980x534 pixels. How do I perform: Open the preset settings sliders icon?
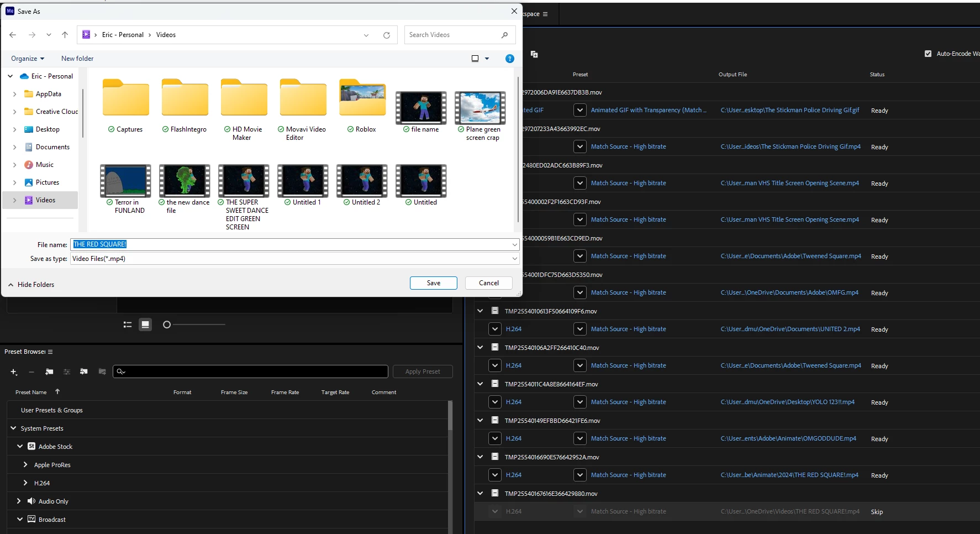tap(67, 372)
